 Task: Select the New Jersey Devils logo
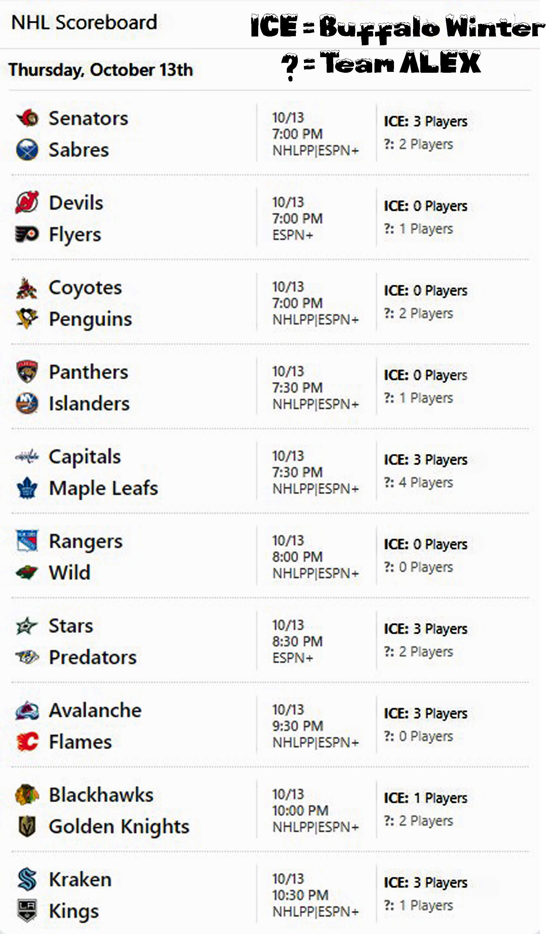tap(27, 202)
